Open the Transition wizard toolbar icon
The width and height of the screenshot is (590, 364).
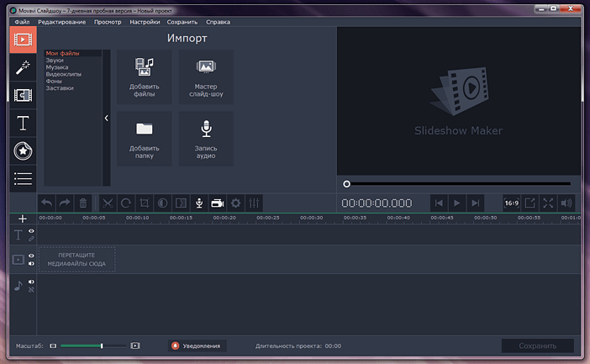181,203
